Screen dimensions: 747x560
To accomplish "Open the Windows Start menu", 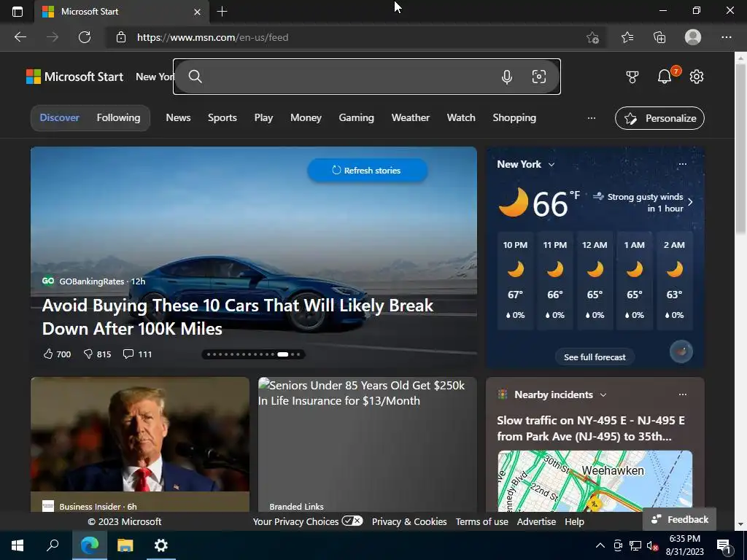I will (18, 545).
